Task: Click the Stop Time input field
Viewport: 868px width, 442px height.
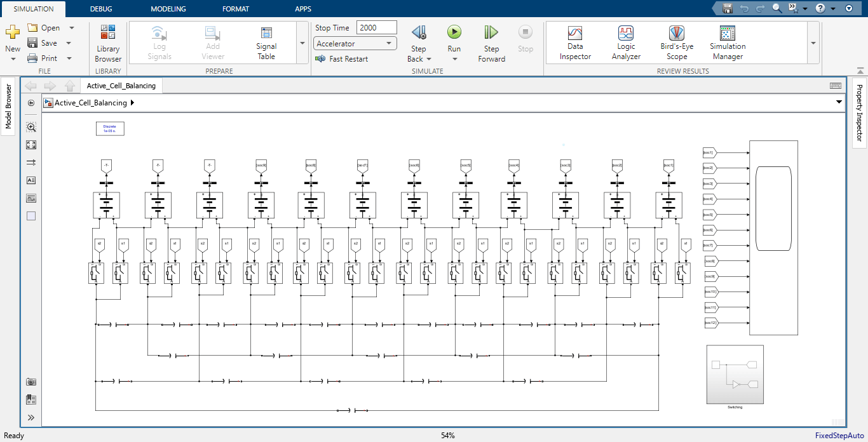Action: coord(377,28)
